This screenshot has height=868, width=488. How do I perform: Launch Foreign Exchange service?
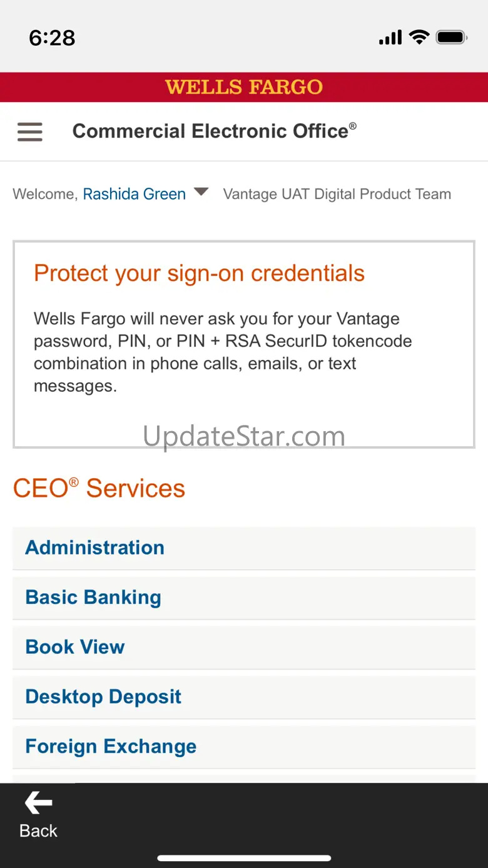pyautogui.click(x=111, y=746)
